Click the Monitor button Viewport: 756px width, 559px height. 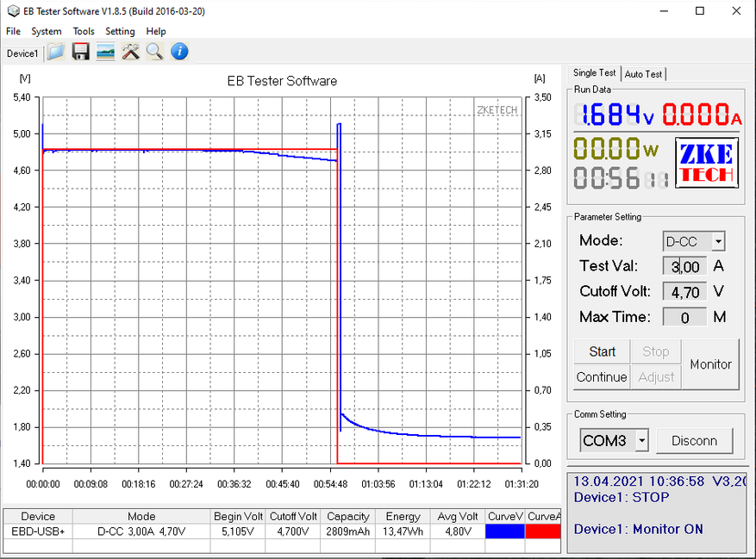pyautogui.click(x=710, y=364)
